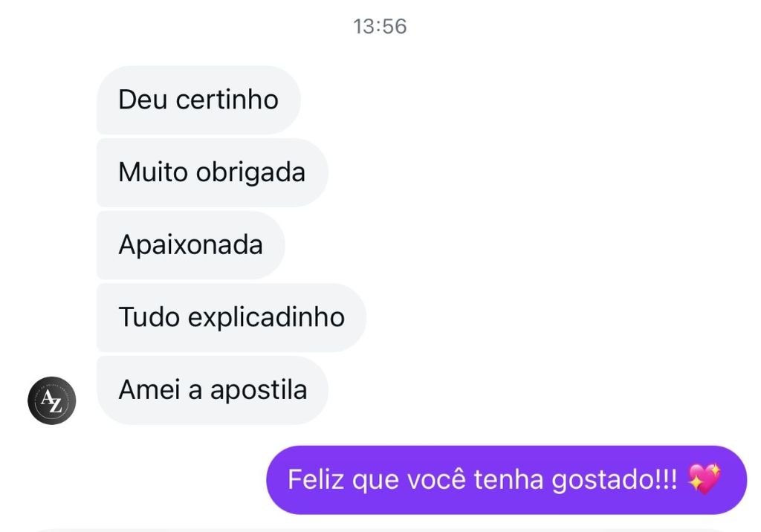This screenshot has height=532, width=761.
Task: Tap the sparkling heart emoji
Action: click(x=704, y=479)
